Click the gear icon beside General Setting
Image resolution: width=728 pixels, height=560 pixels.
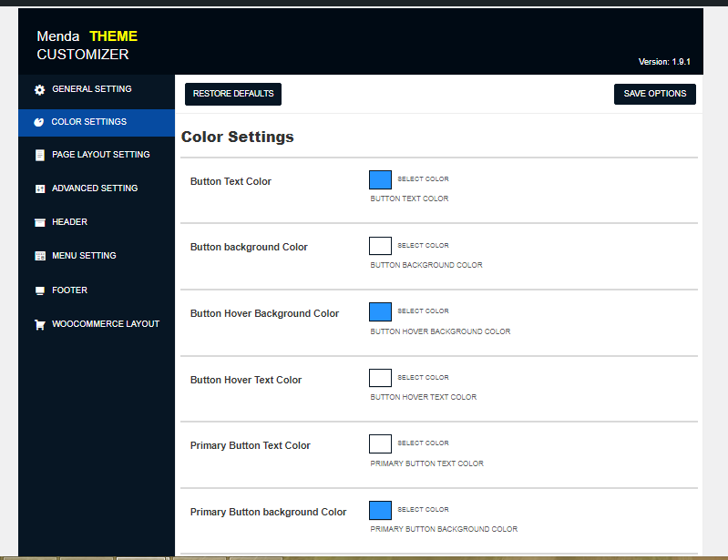pyautogui.click(x=39, y=90)
